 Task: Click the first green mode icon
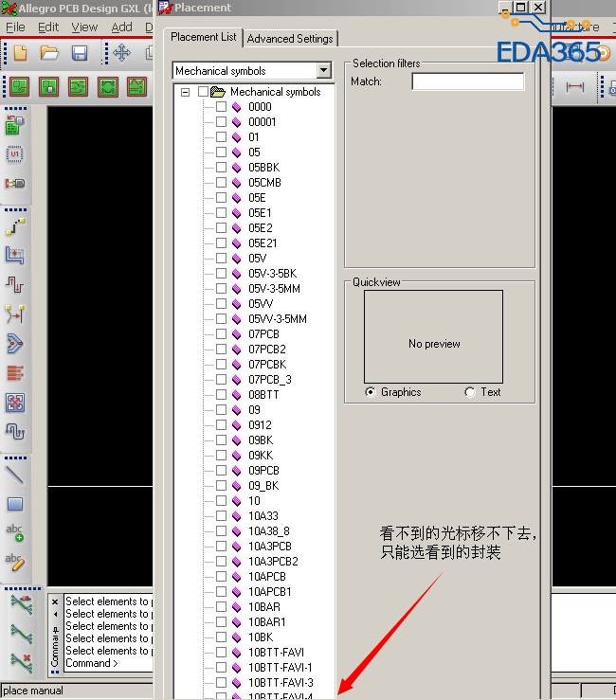(19, 86)
